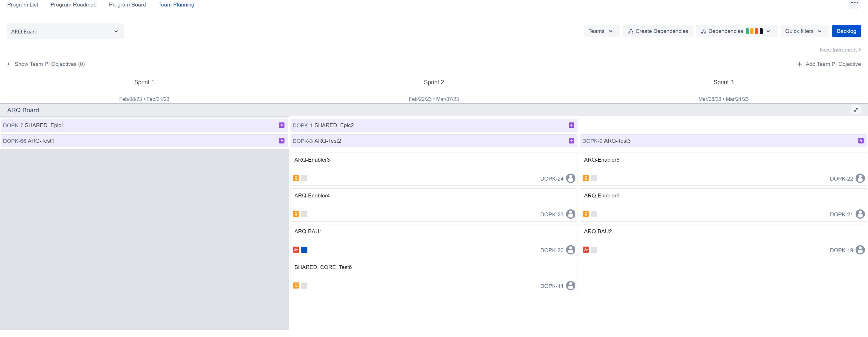Click the epic lightning icon on DOPK-7 SHARED_Epic1
The image size is (868, 337).
[282, 125]
